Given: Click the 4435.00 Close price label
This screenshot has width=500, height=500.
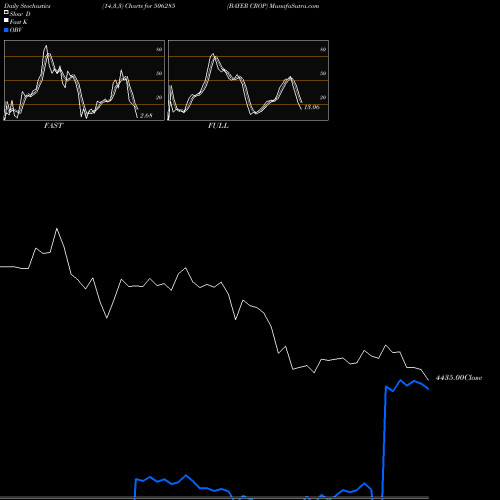Looking at the screenshot, I should tap(459, 378).
